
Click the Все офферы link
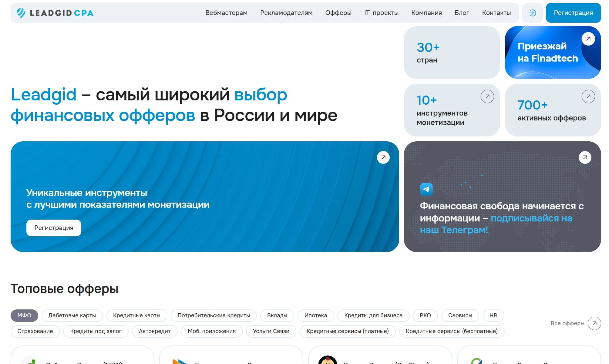(x=567, y=323)
